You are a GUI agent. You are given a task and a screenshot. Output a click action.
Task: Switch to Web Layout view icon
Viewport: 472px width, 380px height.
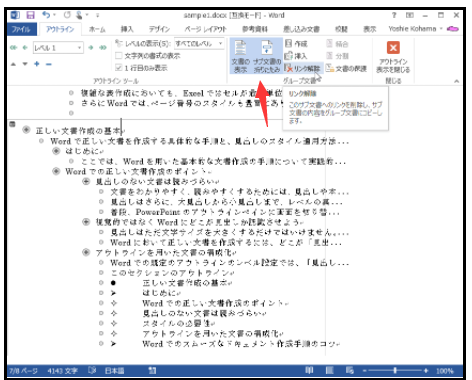coord(350,370)
